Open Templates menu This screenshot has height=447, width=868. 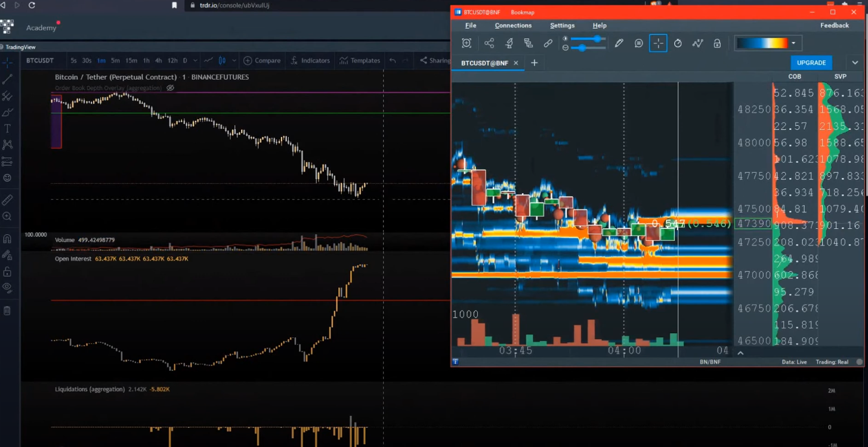(360, 60)
